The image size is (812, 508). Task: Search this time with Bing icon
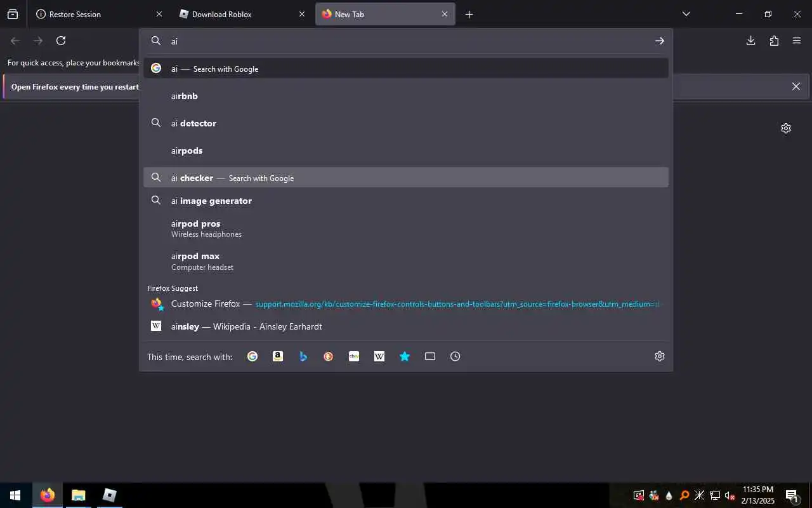[303, 356]
